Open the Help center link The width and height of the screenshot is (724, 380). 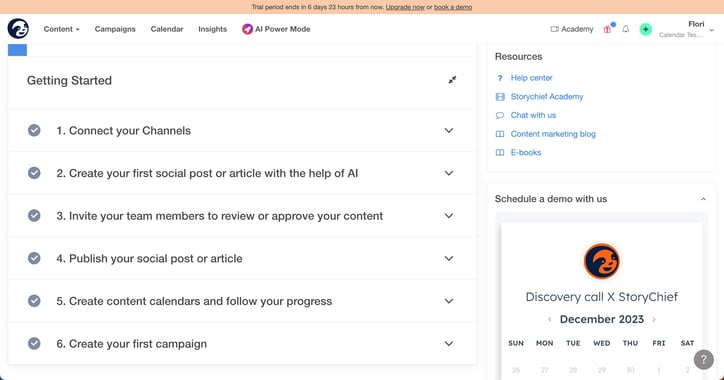click(x=531, y=78)
